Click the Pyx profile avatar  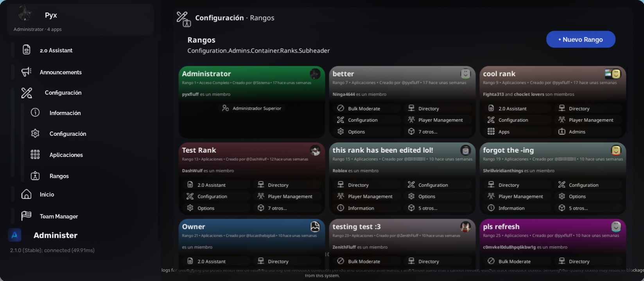[x=25, y=14]
